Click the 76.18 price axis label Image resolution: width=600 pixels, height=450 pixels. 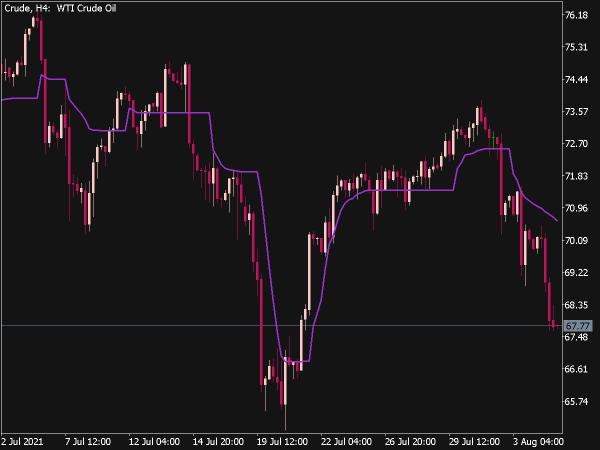576,15
